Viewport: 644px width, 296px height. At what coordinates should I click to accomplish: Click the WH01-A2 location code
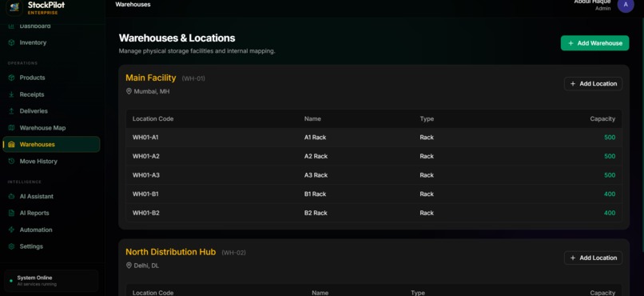(x=145, y=156)
